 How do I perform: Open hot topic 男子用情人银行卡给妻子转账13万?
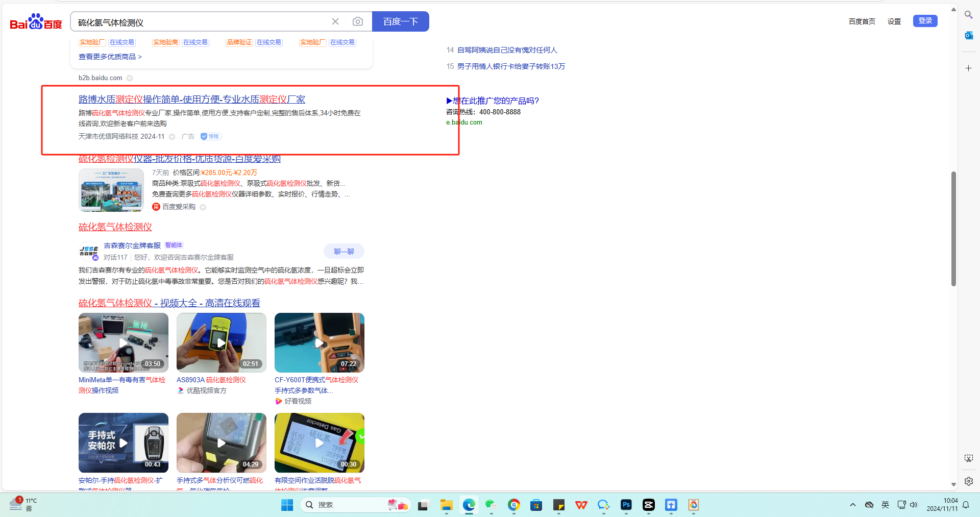[x=511, y=66]
